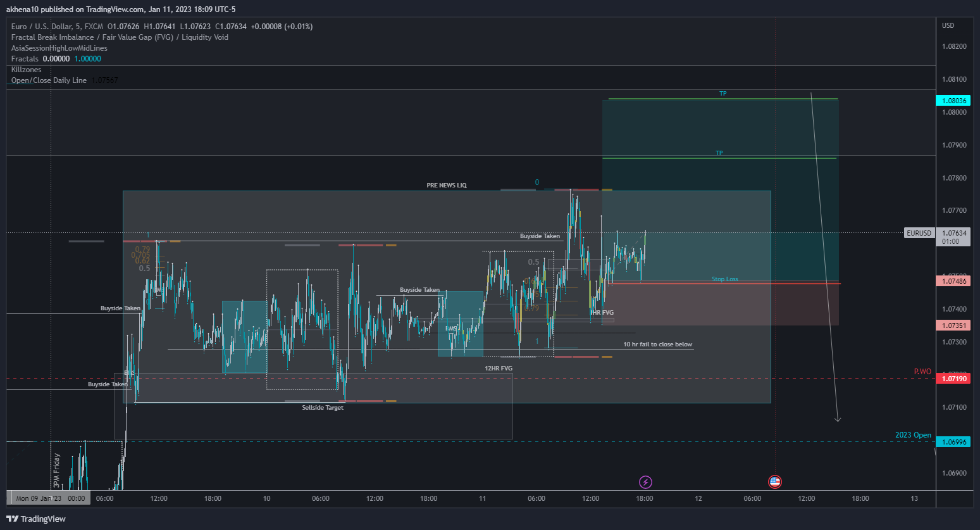Open the US flag economic event icon
This screenshot has width=980, height=530.
pyautogui.click(x=775, y=482)
